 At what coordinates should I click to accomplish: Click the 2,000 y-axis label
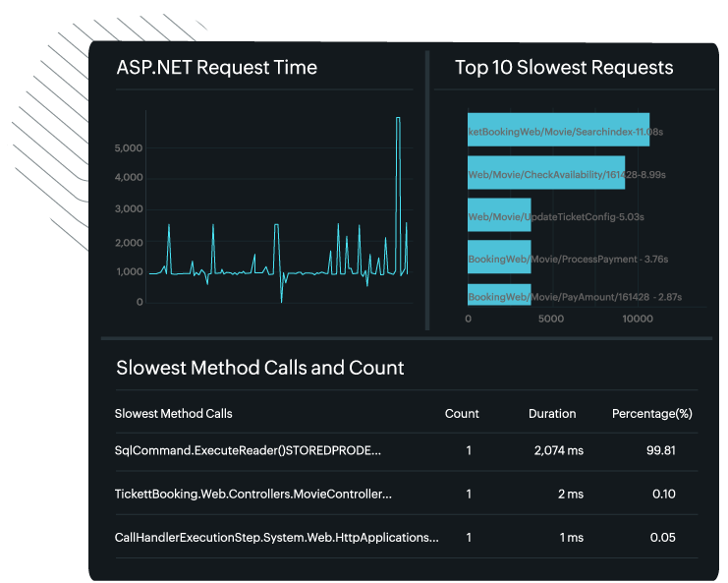[129, 243]
